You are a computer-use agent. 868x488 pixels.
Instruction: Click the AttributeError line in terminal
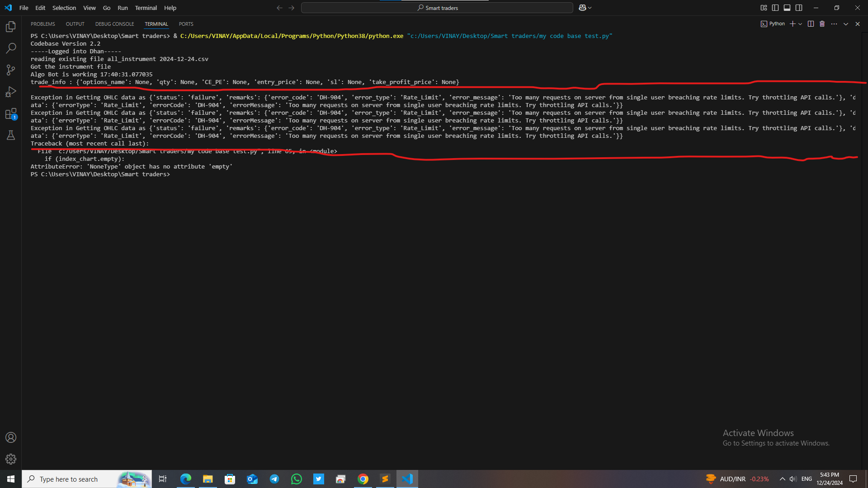pos(132,167)
